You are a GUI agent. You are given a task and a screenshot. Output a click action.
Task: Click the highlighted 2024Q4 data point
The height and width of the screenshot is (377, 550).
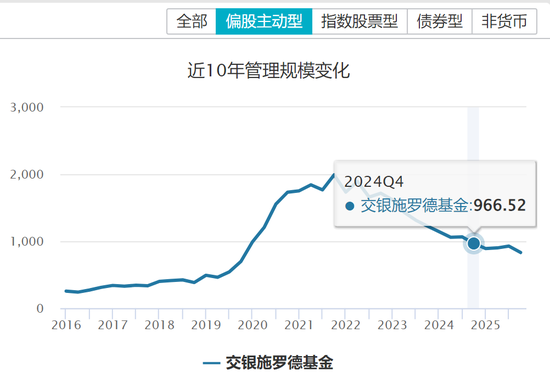point(474,243)
